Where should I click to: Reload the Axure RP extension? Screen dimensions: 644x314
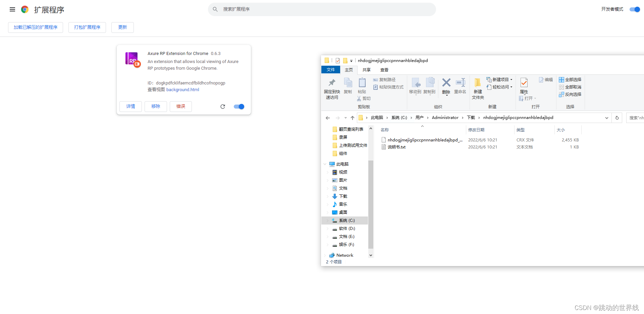point(223,107)
